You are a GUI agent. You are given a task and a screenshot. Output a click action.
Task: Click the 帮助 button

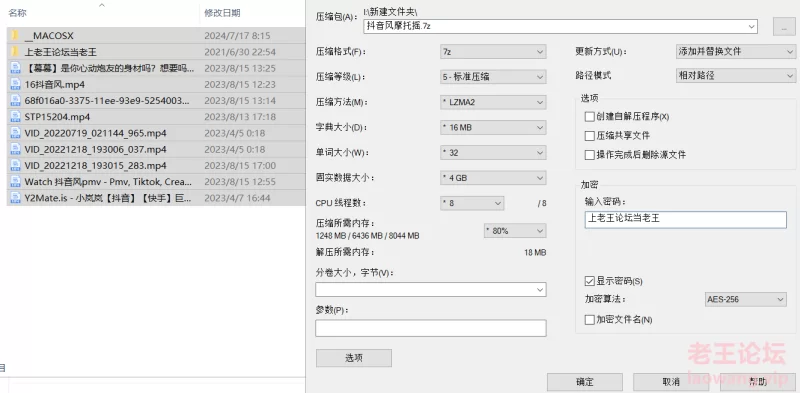[758, 382]
